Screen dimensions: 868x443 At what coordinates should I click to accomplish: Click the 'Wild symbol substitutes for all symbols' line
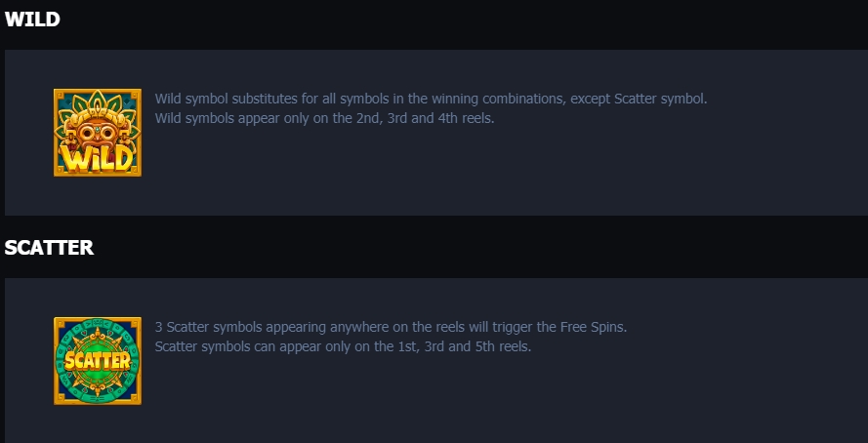432,99
